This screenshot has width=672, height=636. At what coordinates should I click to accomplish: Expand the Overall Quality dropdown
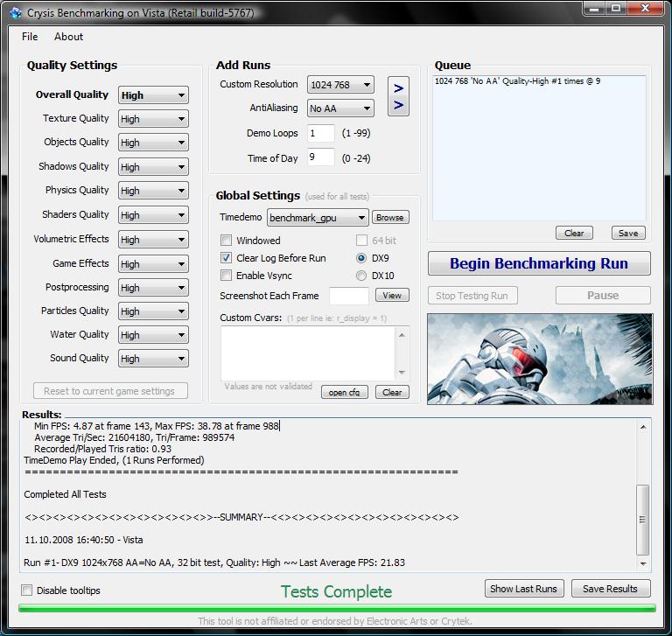pyautogui.click(x=153, y=95)
